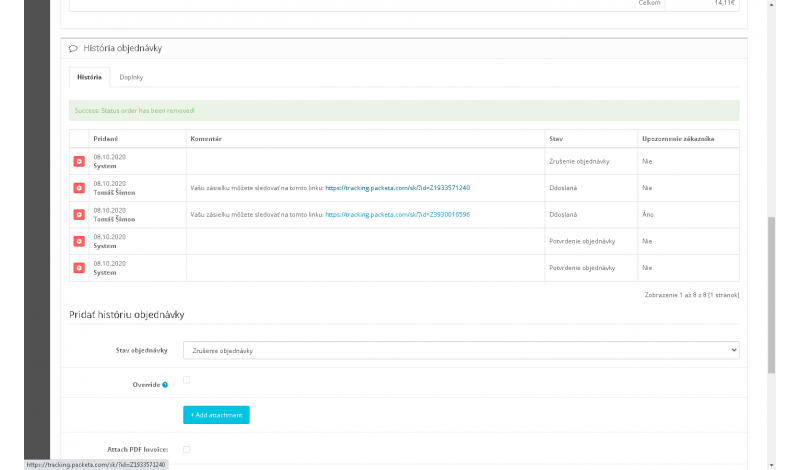Viewport: 800px width, 470px height.
Task: Click the Odoslaná status in Z1933571240 row
Action: pos(563,188)
